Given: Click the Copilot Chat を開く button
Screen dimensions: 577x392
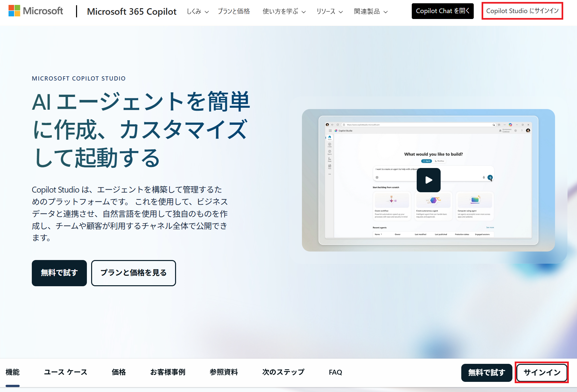Looking at the screenshot, I should (x=443, y=11).
